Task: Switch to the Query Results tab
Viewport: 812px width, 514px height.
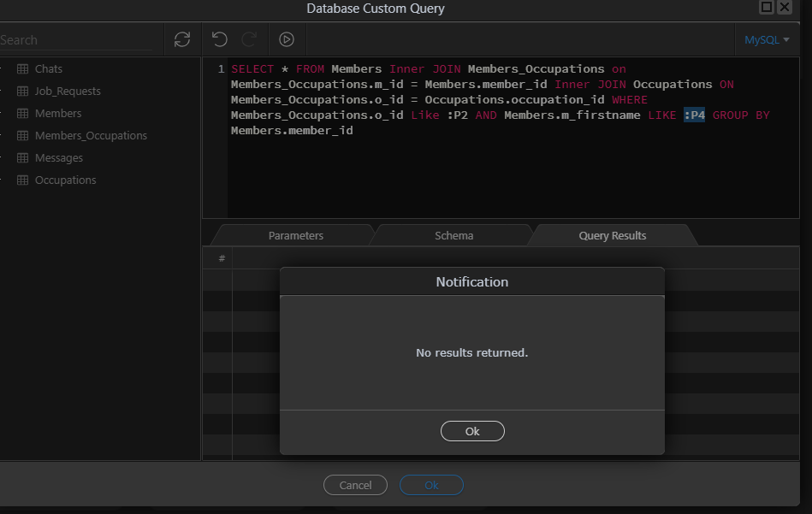Action: [x=612, y=235]
